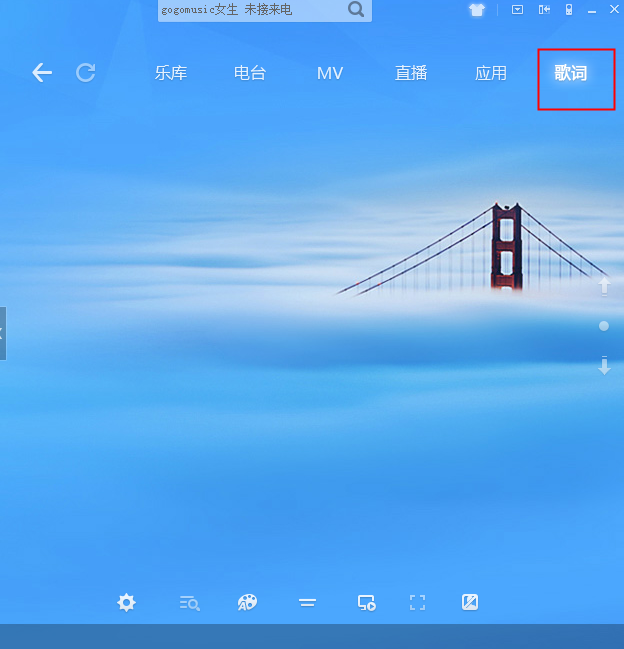624x649 pixels.
Task: Click the bottom-right lyrics background icon
Action: pyautogui.click(x=470, y=602)
